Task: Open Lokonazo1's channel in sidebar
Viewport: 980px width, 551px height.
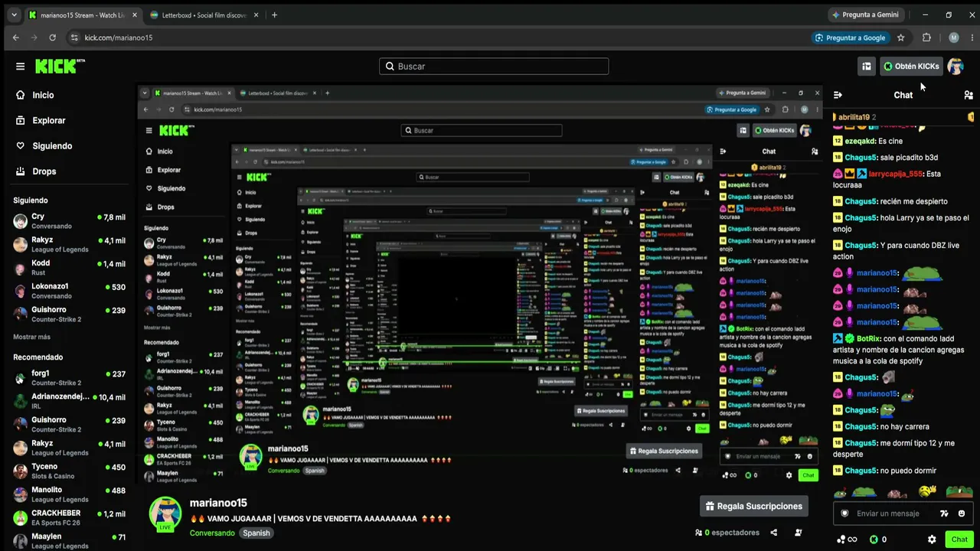Action: tap(69, 291)
